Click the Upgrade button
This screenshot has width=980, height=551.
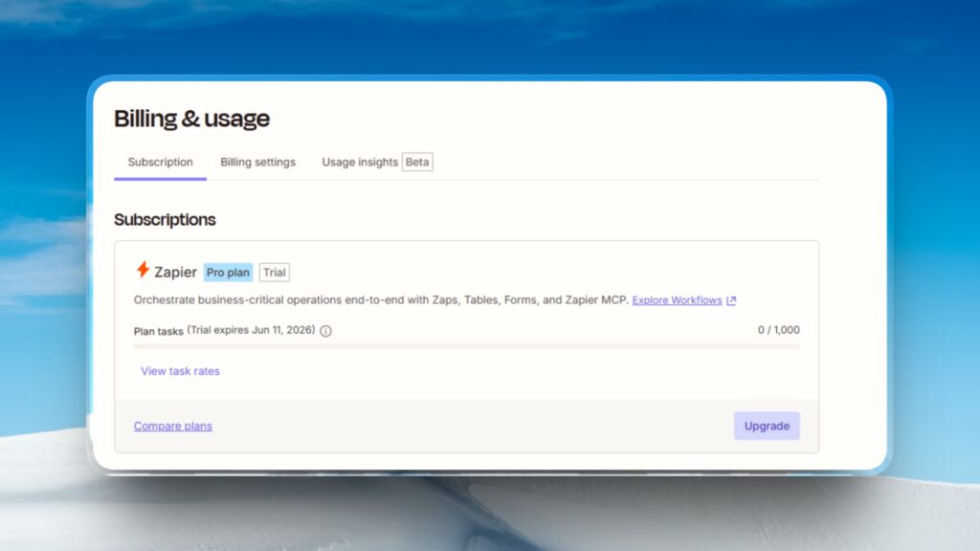click(767, 426)
